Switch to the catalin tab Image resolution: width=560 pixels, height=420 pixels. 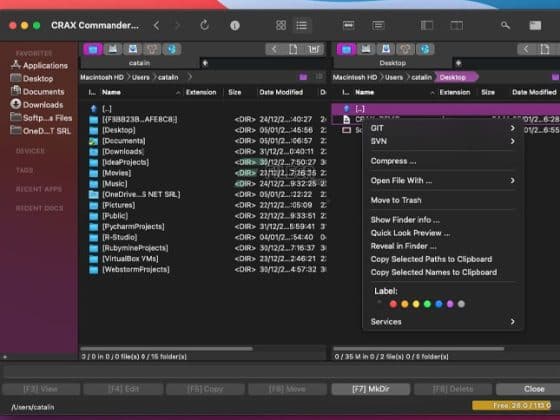pos(139,63)
